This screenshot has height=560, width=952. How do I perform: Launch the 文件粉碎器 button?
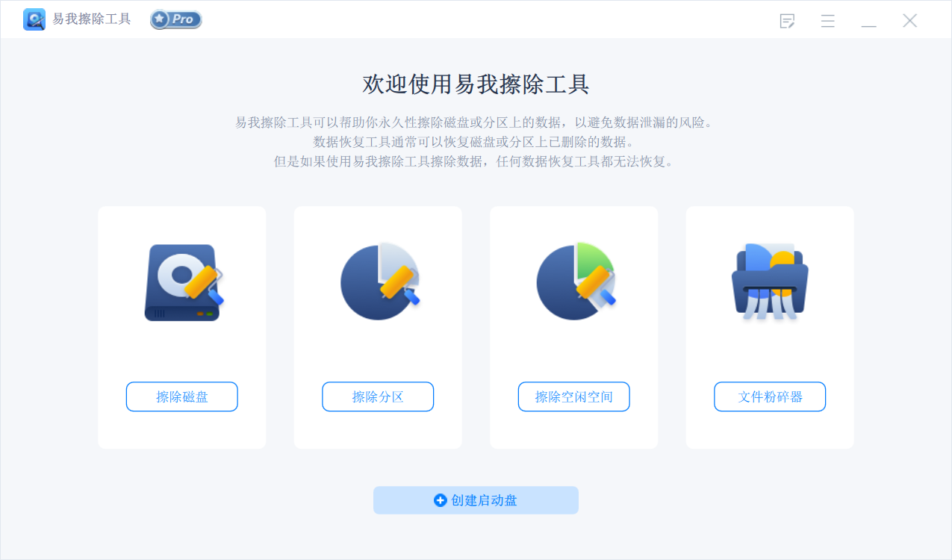point(770,396)
